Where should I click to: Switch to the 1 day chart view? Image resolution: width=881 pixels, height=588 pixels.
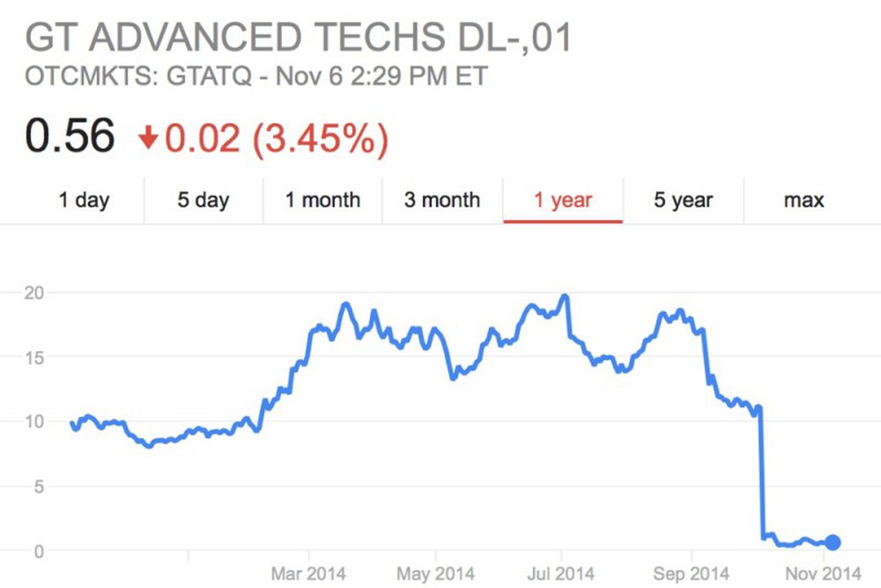84,200
